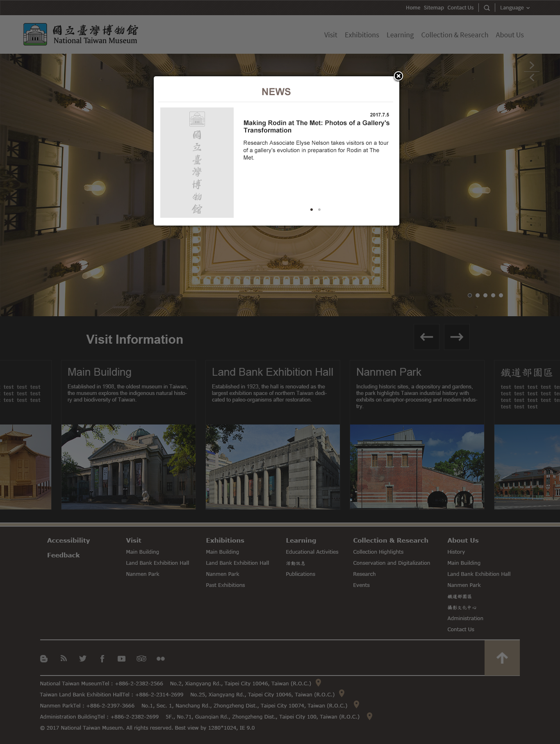
Task: Click the back-to-top arrow button
Action: click(x=502, y=658)
